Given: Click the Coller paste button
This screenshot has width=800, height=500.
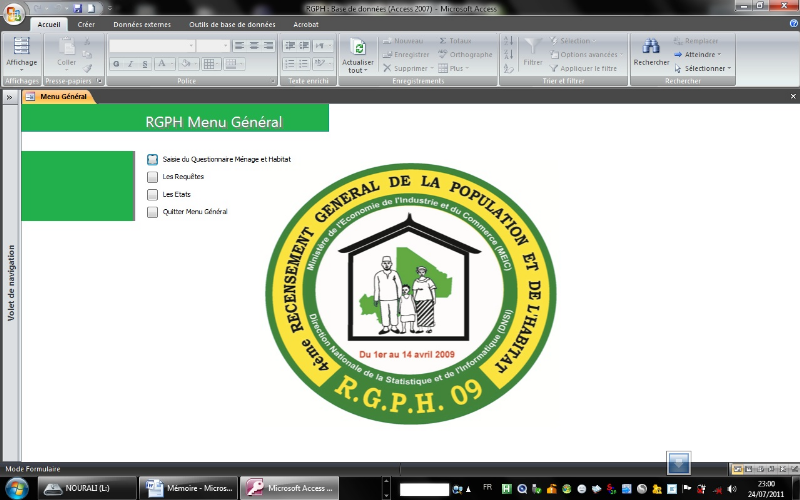Looking at the screenshot, I should (x=66, y=54).
